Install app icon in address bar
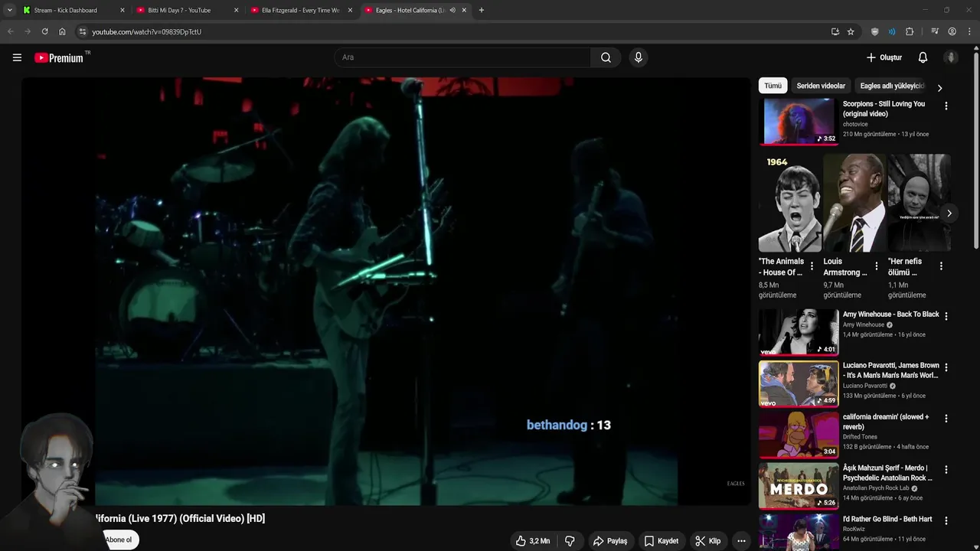The height and width of the screenshot is (551, 980). 835,31
